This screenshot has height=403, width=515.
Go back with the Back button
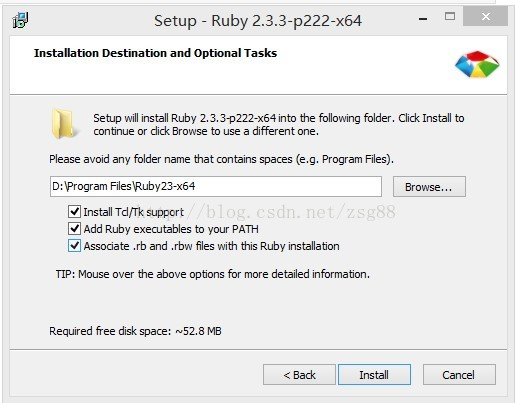[299, 375]
